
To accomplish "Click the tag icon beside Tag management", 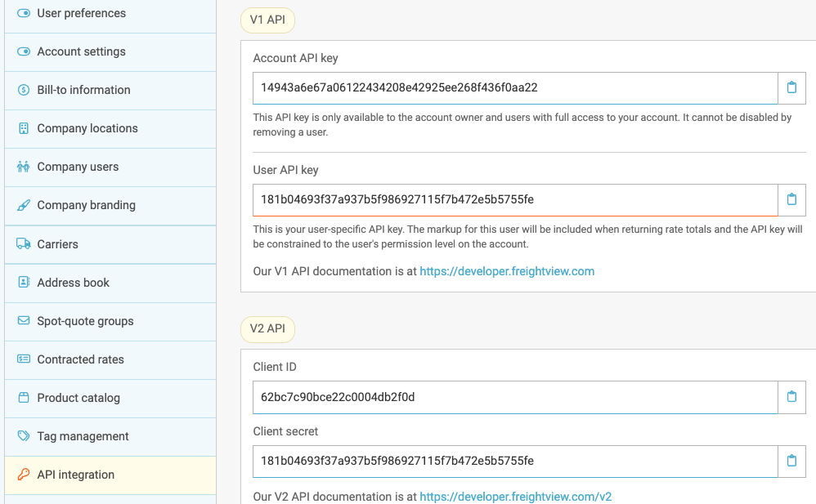I will coord(23,436).
